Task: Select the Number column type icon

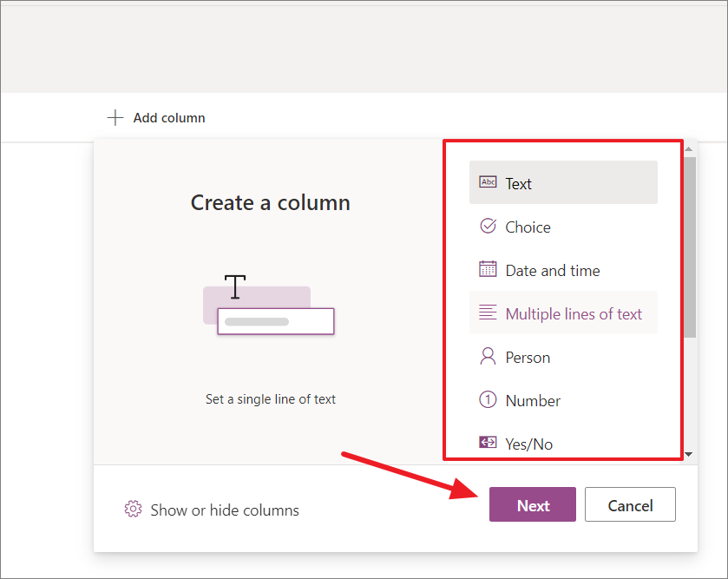Action: pyautogui.click(x=489, y=400)
